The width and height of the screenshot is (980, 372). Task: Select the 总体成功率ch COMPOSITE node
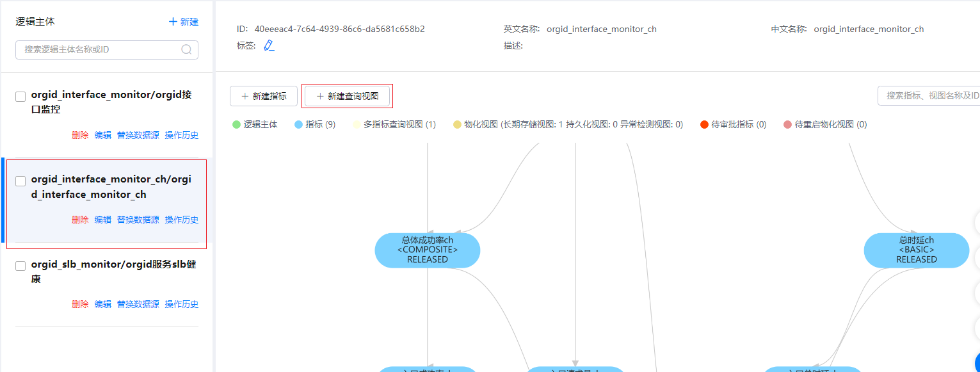428,250
